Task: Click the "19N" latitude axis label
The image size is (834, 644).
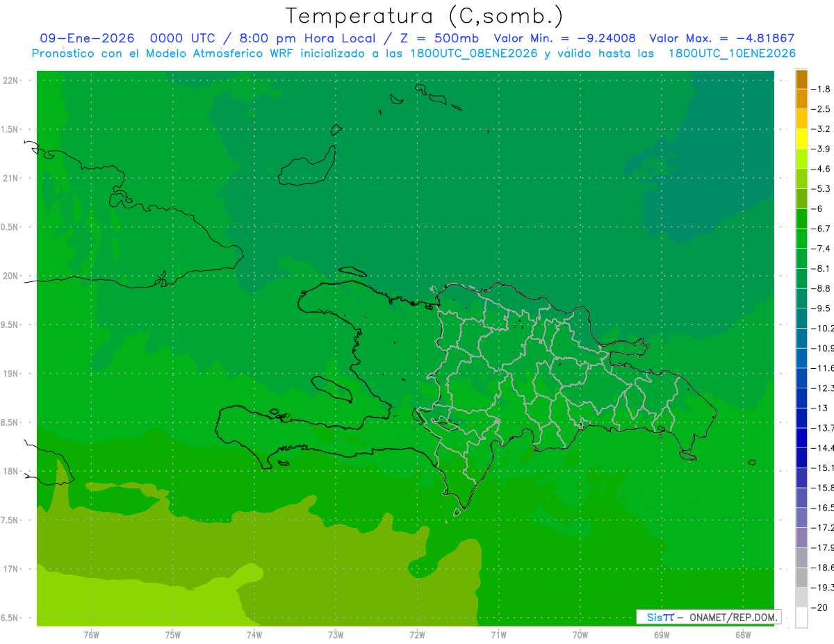Action: [x=10, y=374]
